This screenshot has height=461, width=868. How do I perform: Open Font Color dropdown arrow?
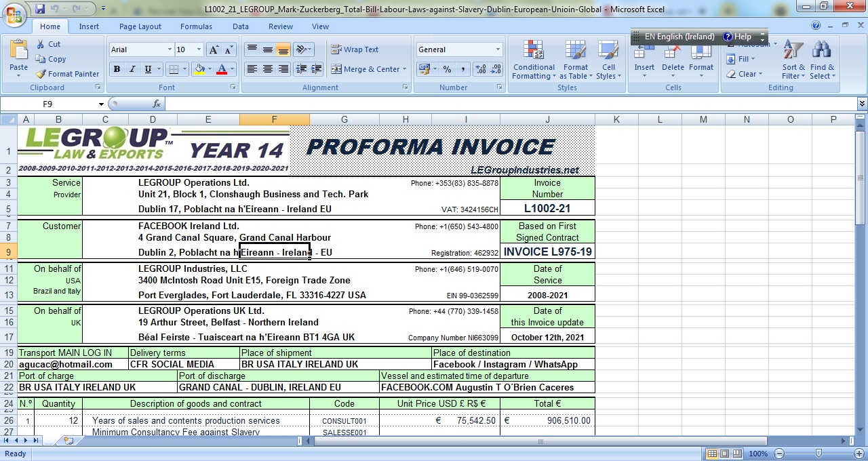pyautogui.click(x=231, y=69)
